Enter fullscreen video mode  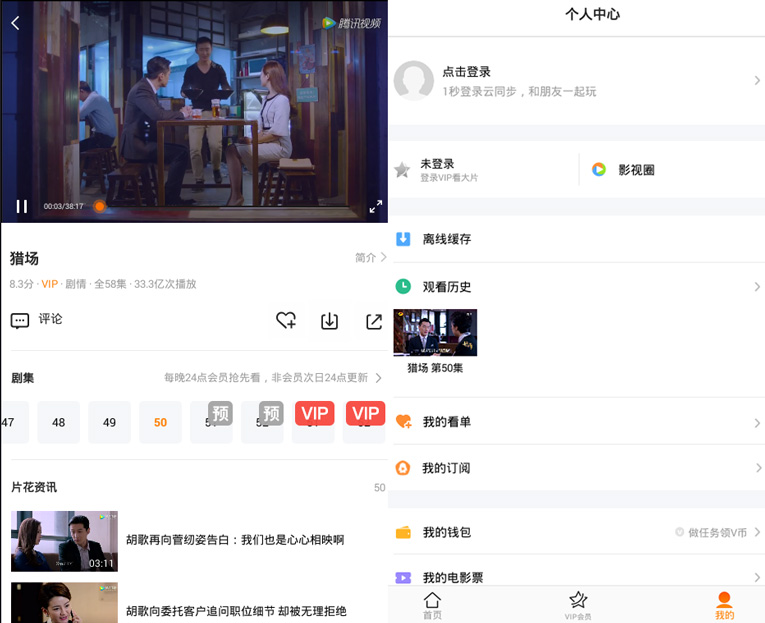tap(375, 206)
